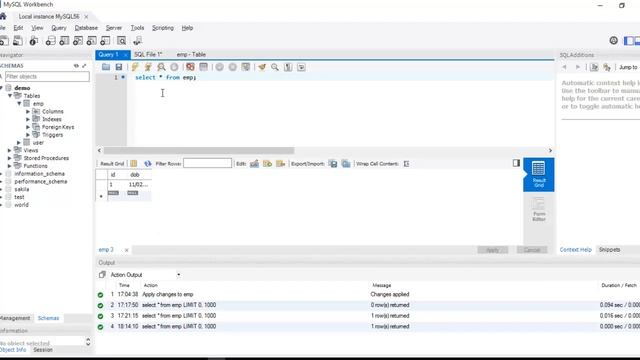
Task: Create a new function via toolbar icon
Action: pyautogui.click(x=105, y=40)
